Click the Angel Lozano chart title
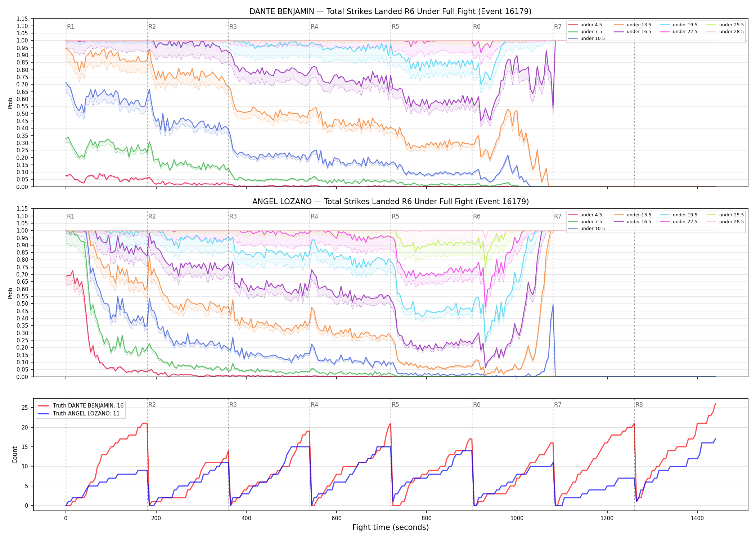 tap(391, 202)
